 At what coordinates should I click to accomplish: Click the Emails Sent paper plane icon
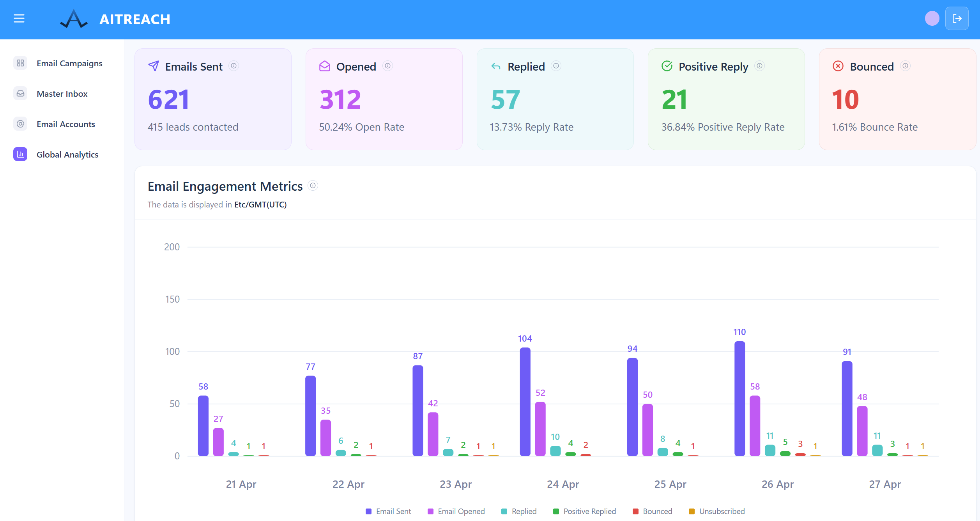pyautogui.click(x=154, y=66)
